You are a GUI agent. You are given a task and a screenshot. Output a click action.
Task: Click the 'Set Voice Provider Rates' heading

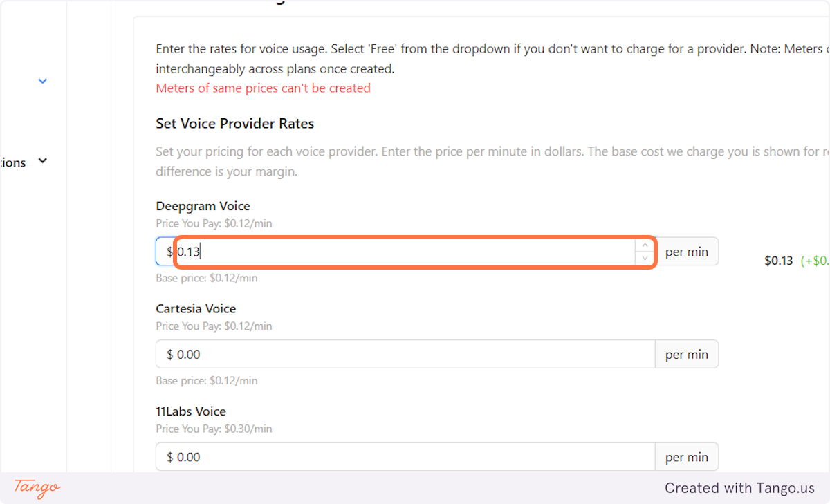(234, 123)
